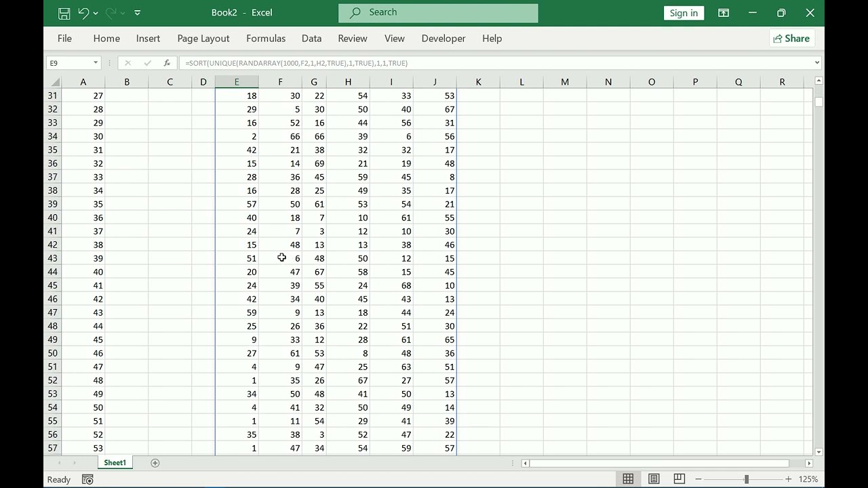868x488 pixels.
Task: Open Insert Function (fx) dialog
Action: [167, 63]
